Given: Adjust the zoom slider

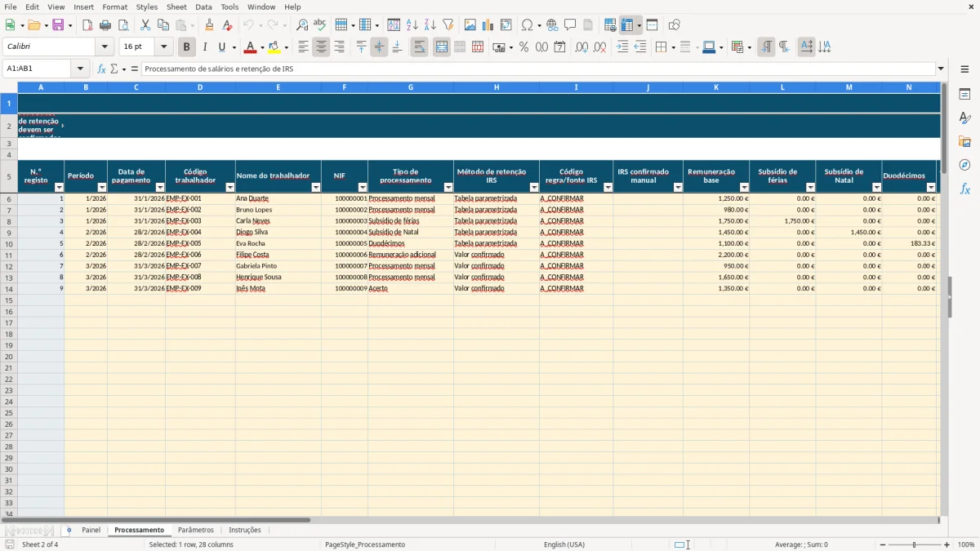Looking at the screenshot, I should coord(915,544).
